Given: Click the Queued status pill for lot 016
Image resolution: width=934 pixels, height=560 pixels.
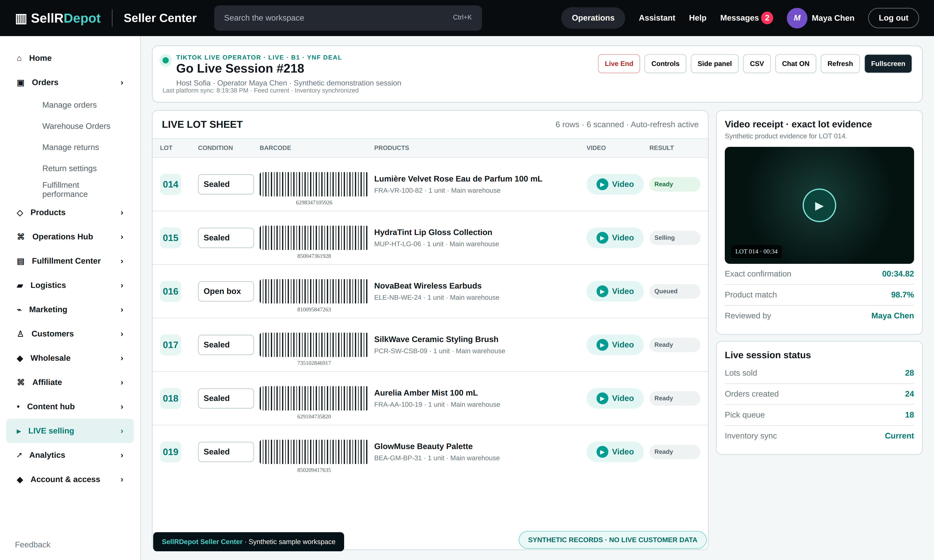Looking at the screenshot, I should pos(675,291).
